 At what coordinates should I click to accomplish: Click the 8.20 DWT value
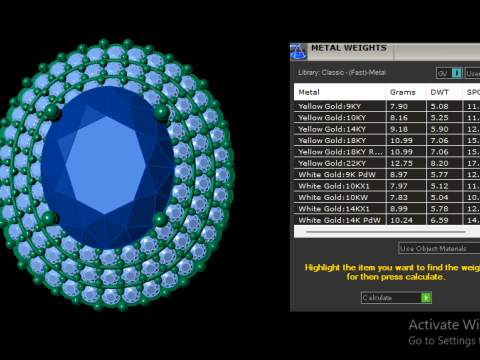(x=439, y=163)
